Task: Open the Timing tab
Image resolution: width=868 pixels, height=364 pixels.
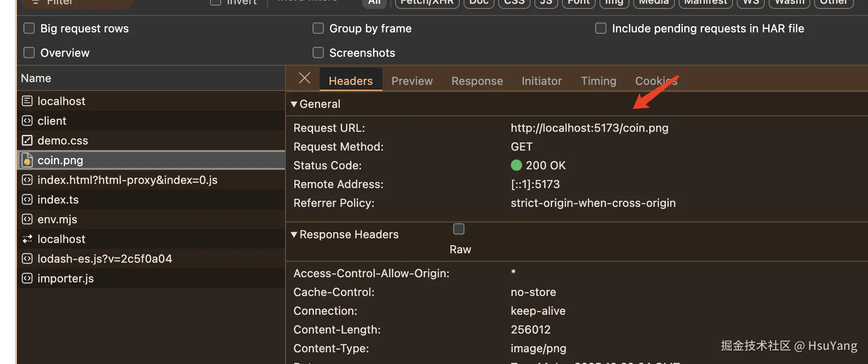Action: [x=599, y=81]
